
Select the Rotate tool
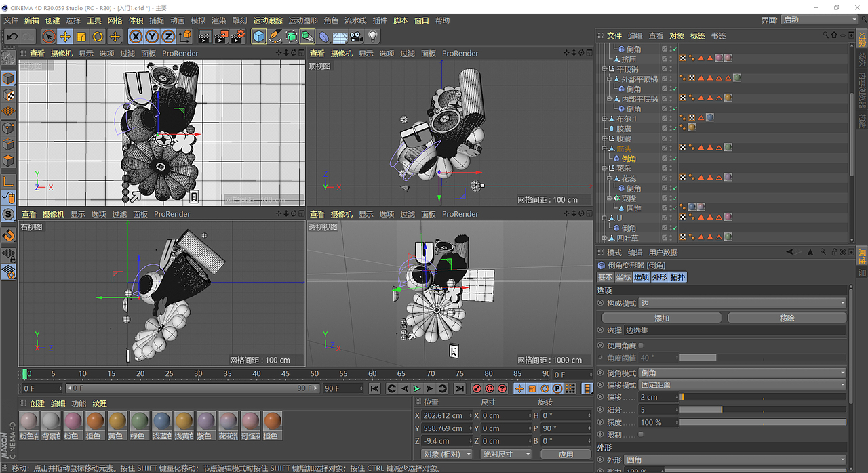tap(98, 36)
